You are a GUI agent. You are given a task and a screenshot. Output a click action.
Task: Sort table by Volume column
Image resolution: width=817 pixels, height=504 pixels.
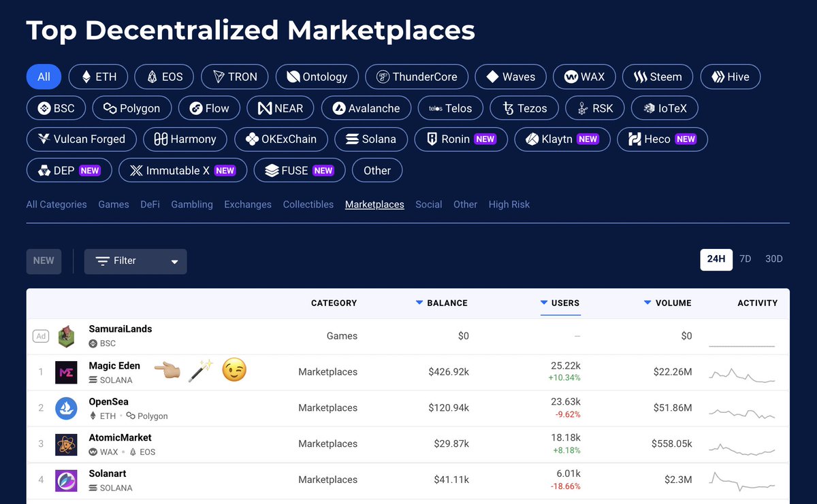click(668, 303)
